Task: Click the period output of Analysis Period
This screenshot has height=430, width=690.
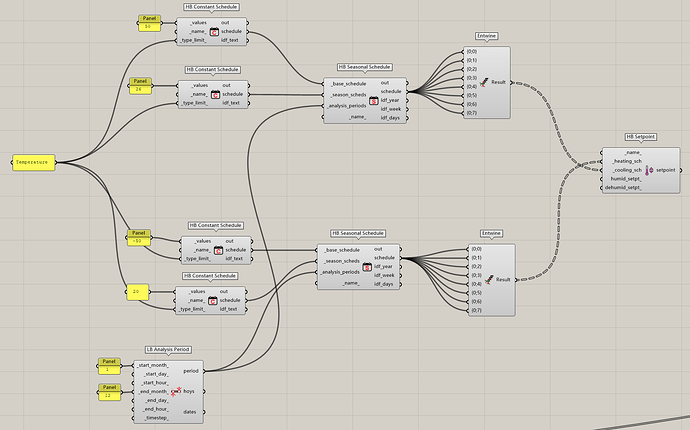Action: 191,371
